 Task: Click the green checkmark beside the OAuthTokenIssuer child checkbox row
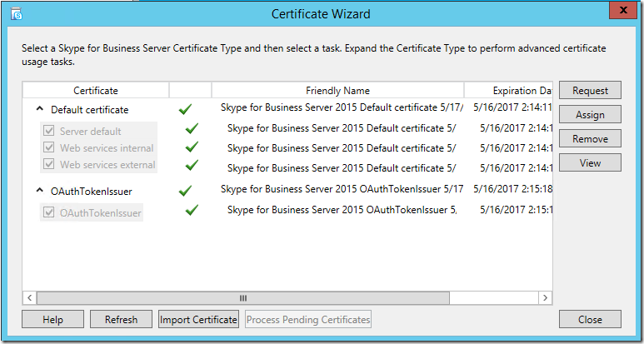tap(192, 210)
